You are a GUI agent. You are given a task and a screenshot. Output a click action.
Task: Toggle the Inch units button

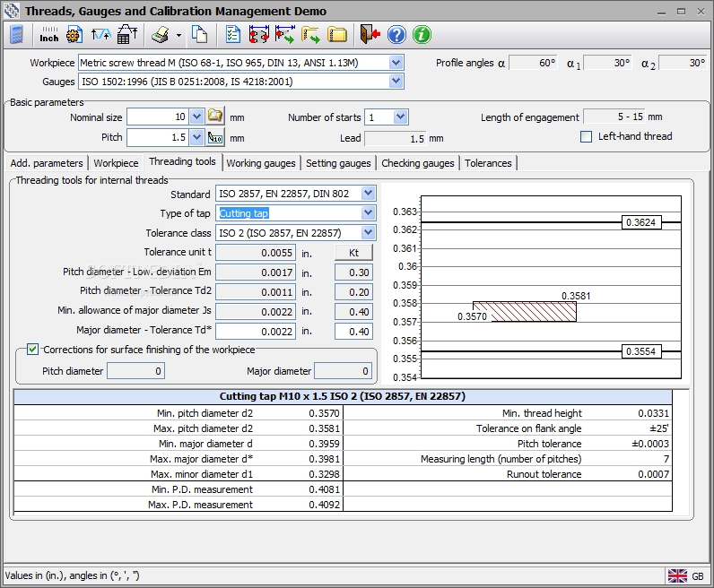tap(49, 35)
